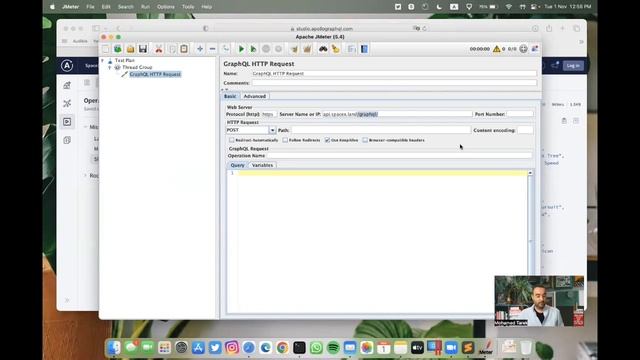Viewport: 640px width, 360px height.
Task: Open the Help menu
Action: 207,7
